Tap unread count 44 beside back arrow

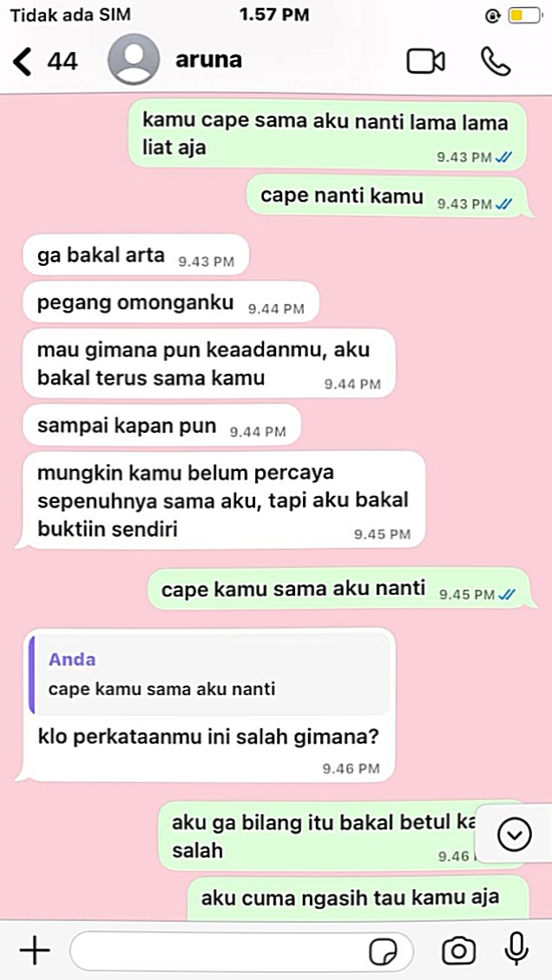(x=62, y=61)
